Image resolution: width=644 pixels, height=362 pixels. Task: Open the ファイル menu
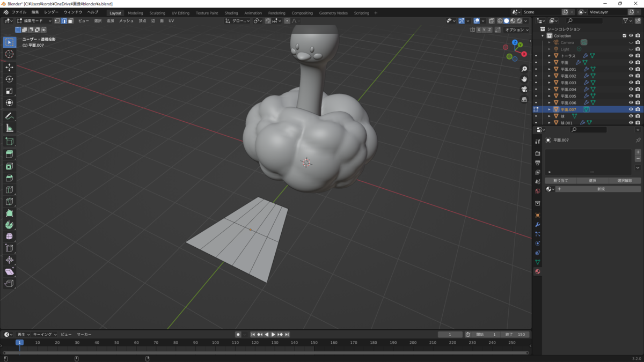[x=19, y=12]
